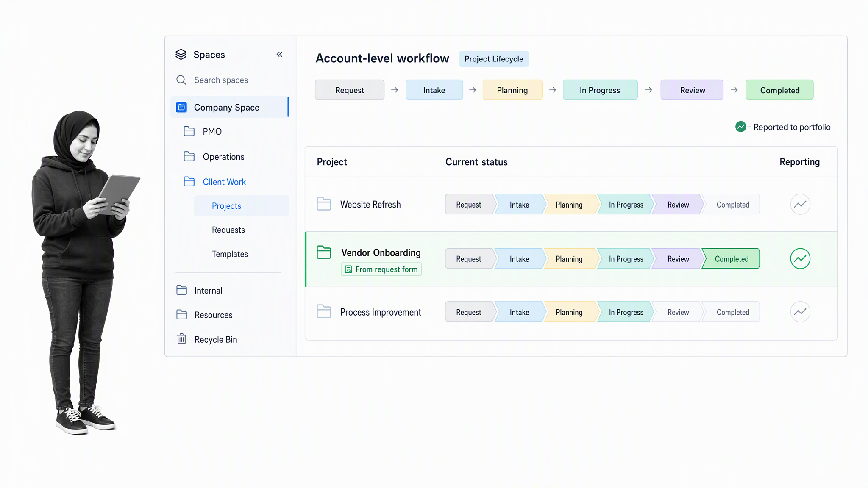This screenshot has width=868, height=488.
Task: Select the Completed stage in workflow header
Action: click(x=779, y=90)
